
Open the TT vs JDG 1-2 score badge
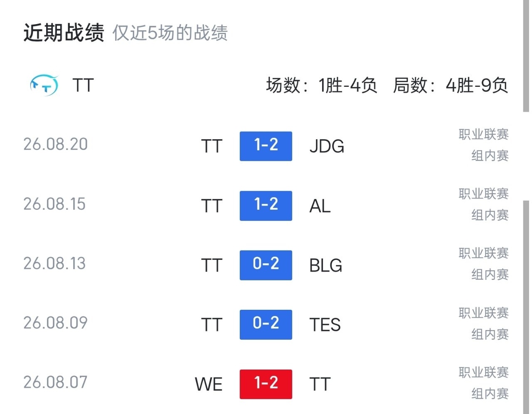266,146
